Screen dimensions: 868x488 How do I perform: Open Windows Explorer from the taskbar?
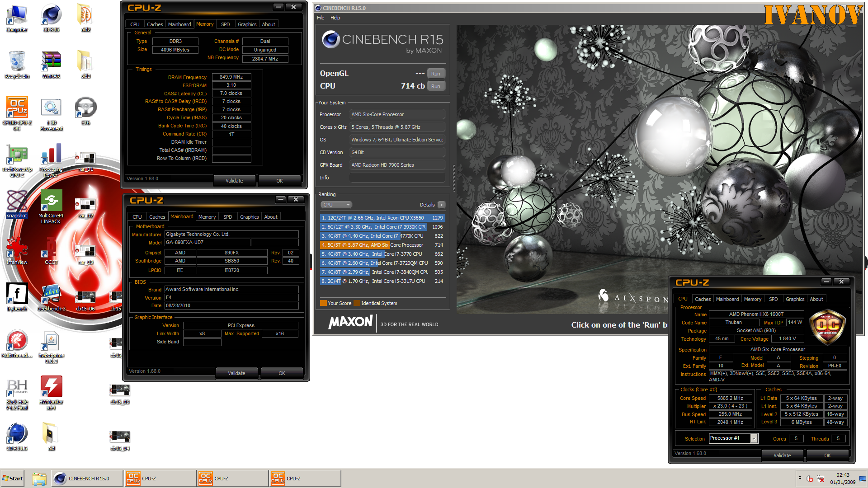[x=39, y=479]
